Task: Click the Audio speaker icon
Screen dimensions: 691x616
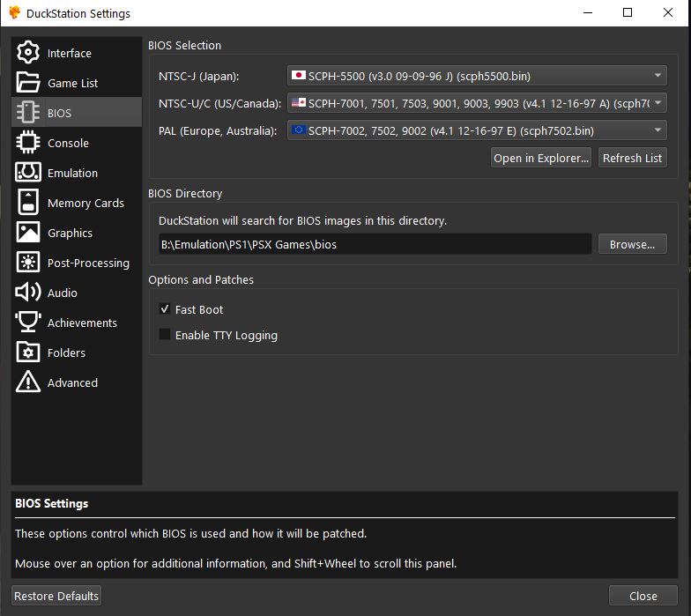Action: point(28,293)
